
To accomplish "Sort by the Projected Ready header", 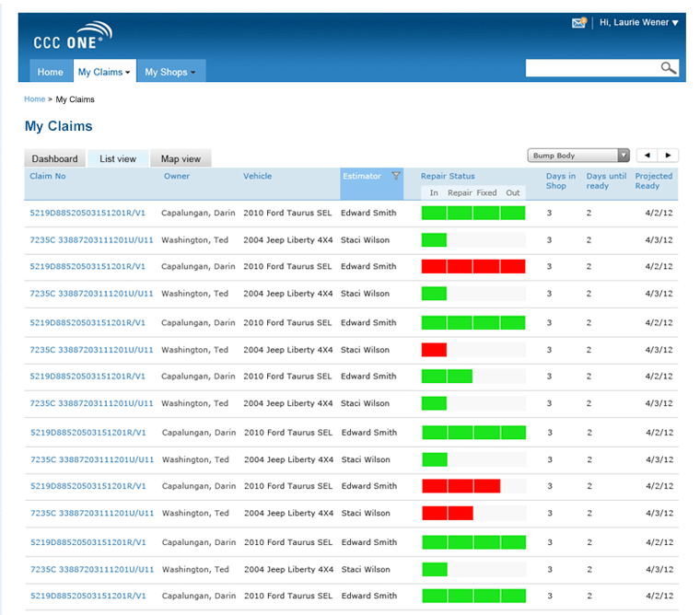I will [654, 180].
